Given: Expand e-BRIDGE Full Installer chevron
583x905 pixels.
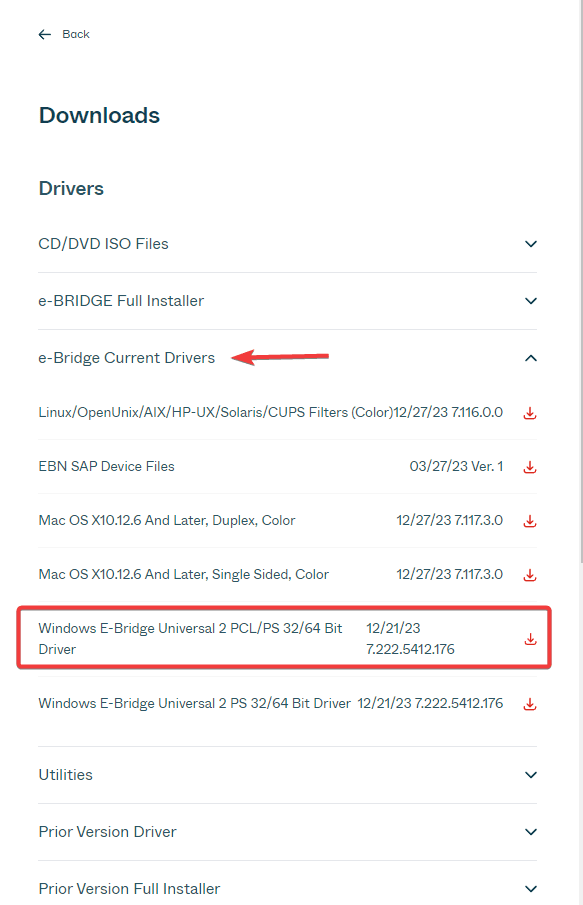Looking at the screenshot, I should pos(530,301).
